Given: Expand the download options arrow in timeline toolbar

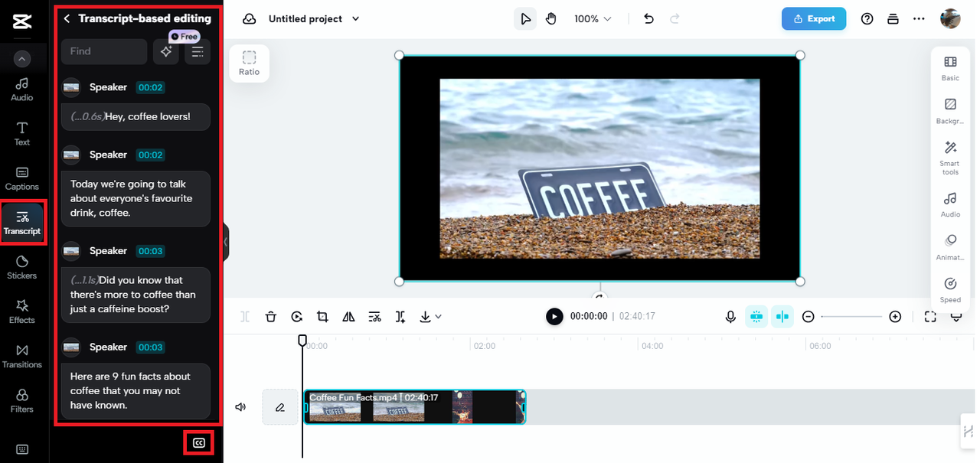Looking at the screenshot, I should (438, 317).
